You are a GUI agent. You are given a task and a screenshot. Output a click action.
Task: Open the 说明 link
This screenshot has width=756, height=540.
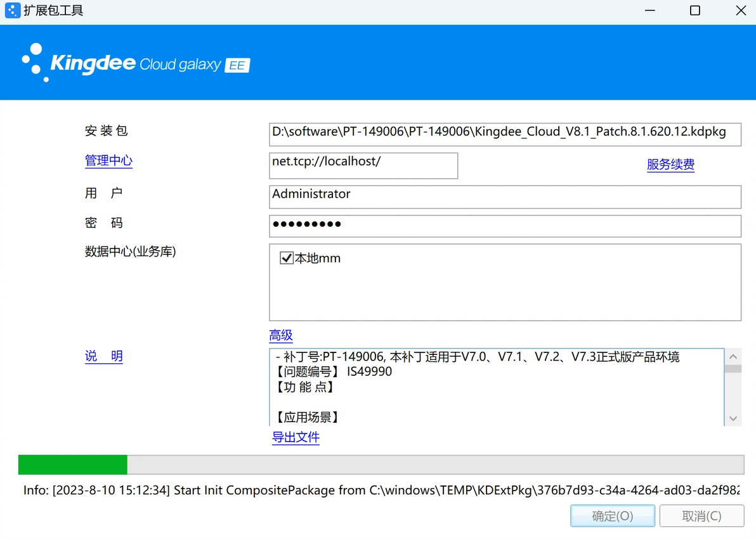tap(103, 356)
